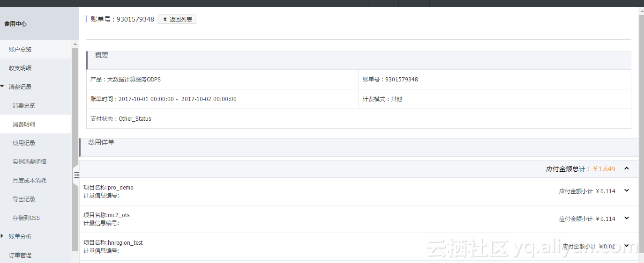Click the 支付状态：Other_Status cell

(359, 119)
